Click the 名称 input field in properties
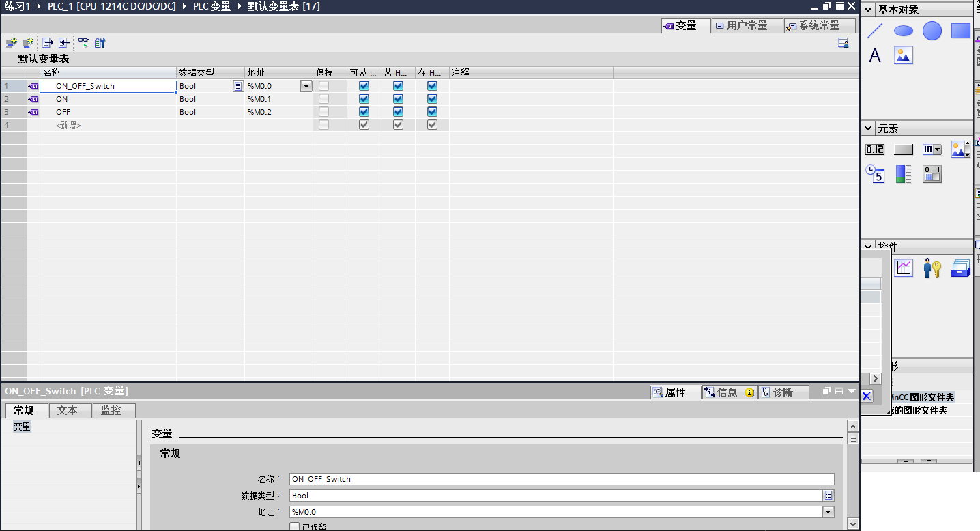 tap(561, 479)
